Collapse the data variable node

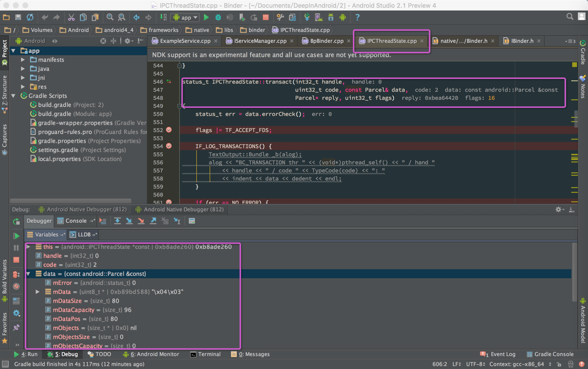(28, 274)
